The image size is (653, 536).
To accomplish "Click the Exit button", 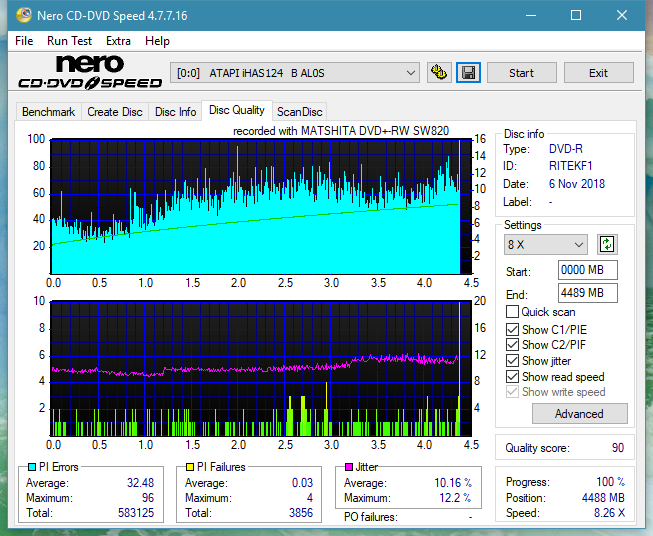I will pos(598,73).
